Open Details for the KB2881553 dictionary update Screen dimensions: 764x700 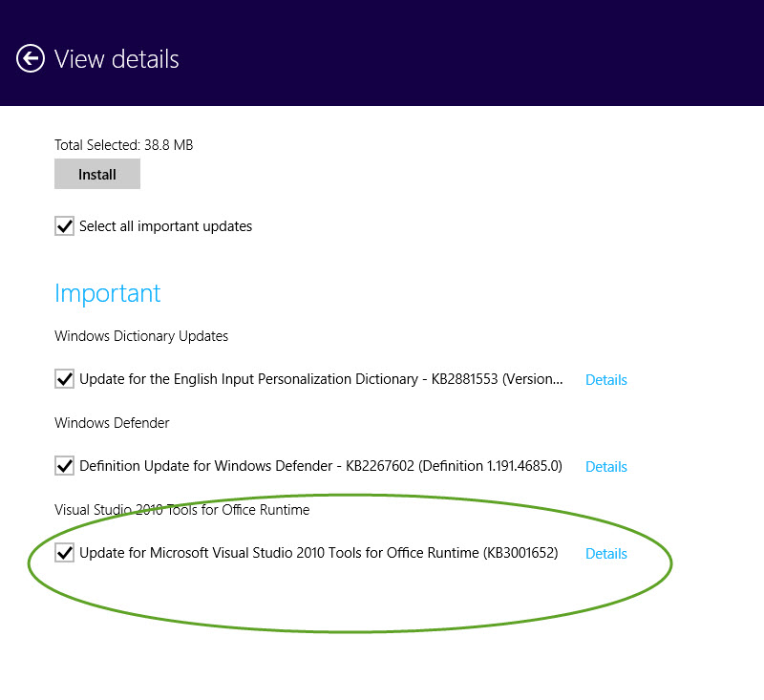coord(605,380)
